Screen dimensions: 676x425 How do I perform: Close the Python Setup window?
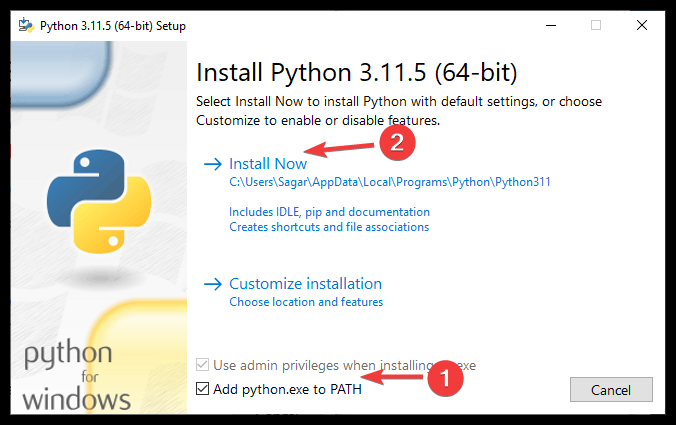coord(642,25)
